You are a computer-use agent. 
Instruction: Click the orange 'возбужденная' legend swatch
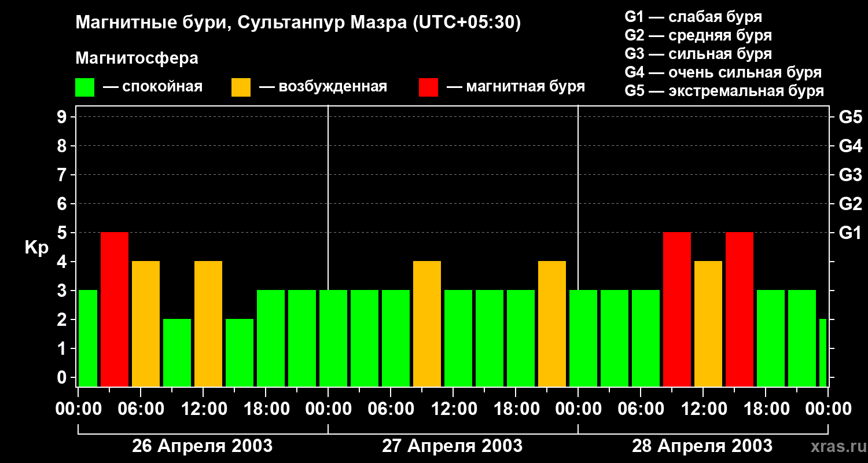pos(241,87)
